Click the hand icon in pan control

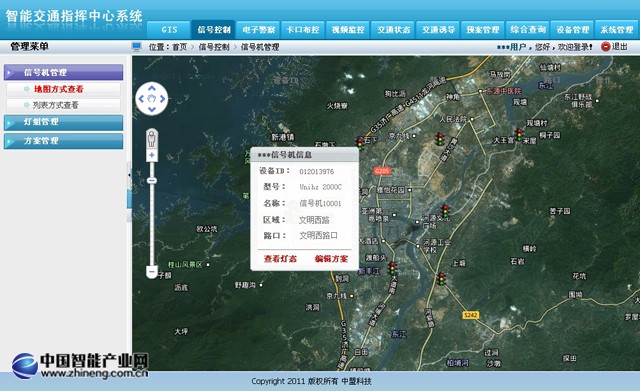pos(152,98)
